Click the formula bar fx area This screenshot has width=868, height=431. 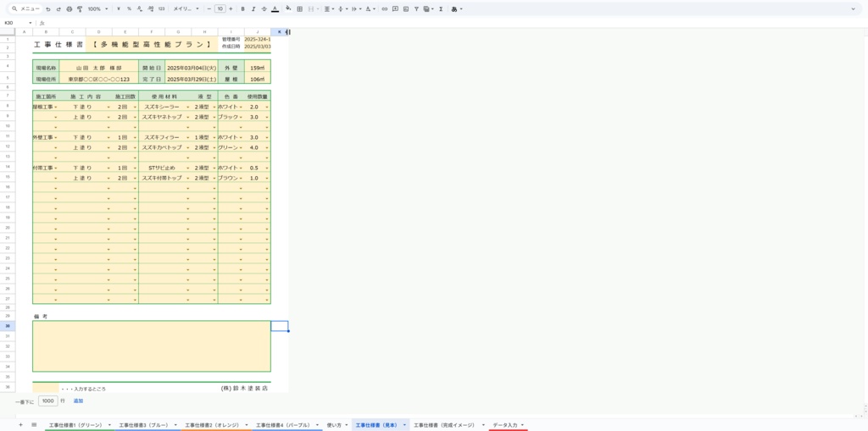click(x=42, y=23)
